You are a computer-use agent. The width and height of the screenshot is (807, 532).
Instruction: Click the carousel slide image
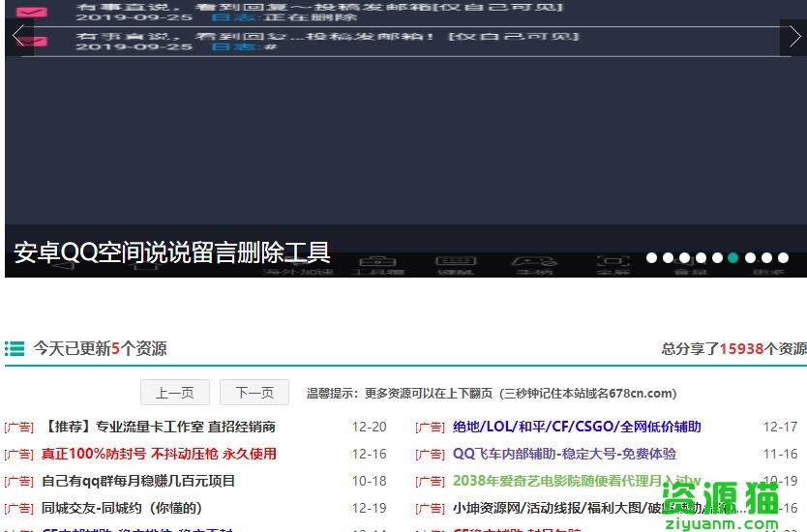(x=405, y=139)
